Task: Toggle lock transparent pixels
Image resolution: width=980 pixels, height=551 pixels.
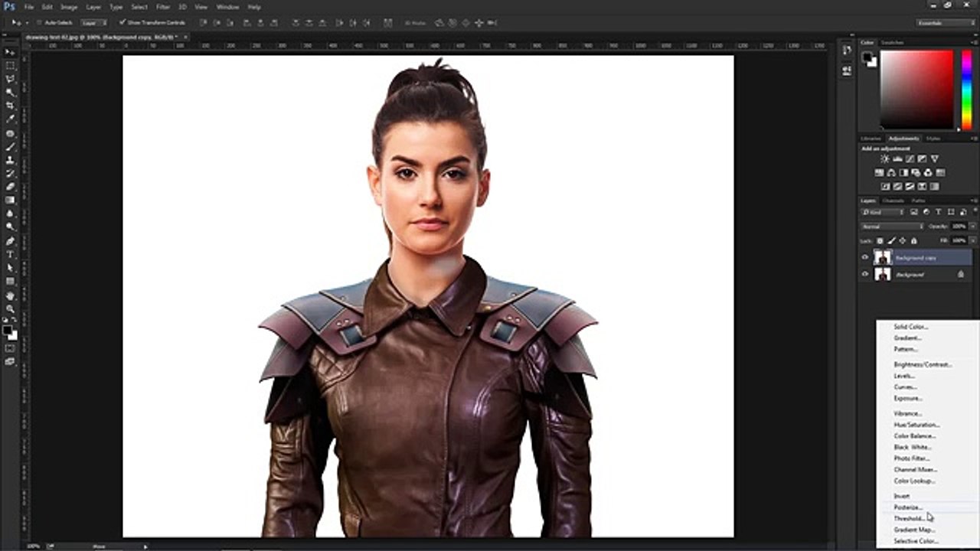Action: point(880,240)
